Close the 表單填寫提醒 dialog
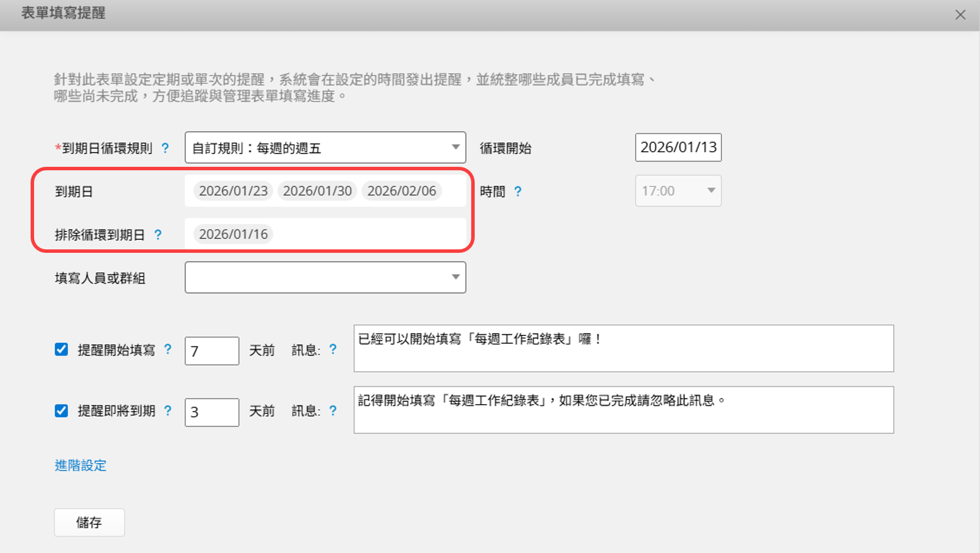980x553 pixels. click(960, 15)
